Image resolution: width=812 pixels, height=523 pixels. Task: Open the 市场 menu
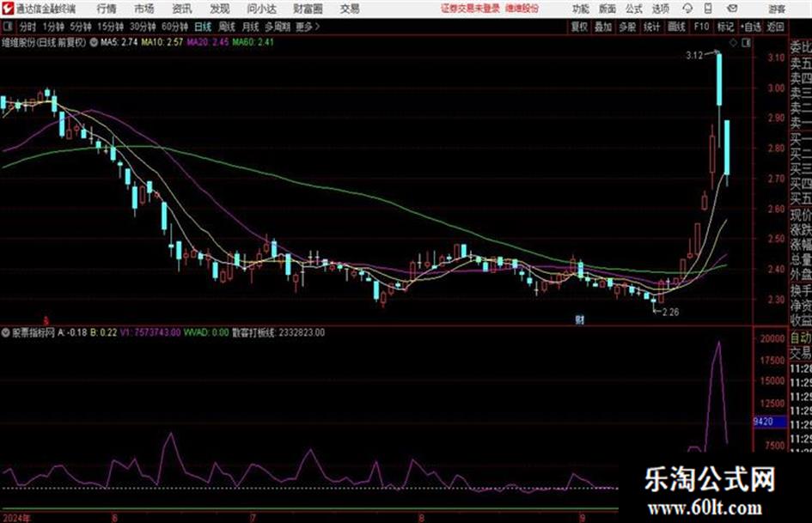click(x=144, y=9)
